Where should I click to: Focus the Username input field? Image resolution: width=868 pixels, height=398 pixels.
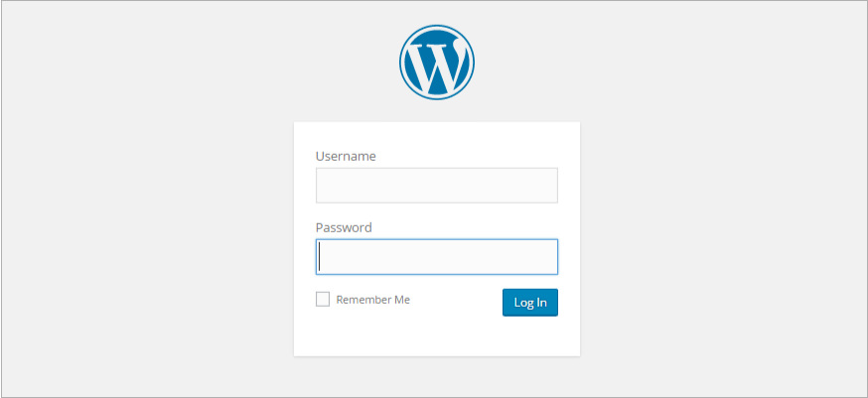437,186
